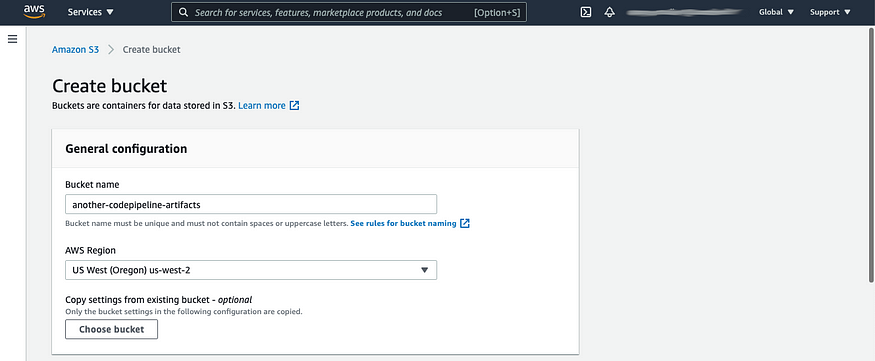Click the Bucket name input field
Screen dimensions: 875x361
pyautogui.click(x=251, y=204)
